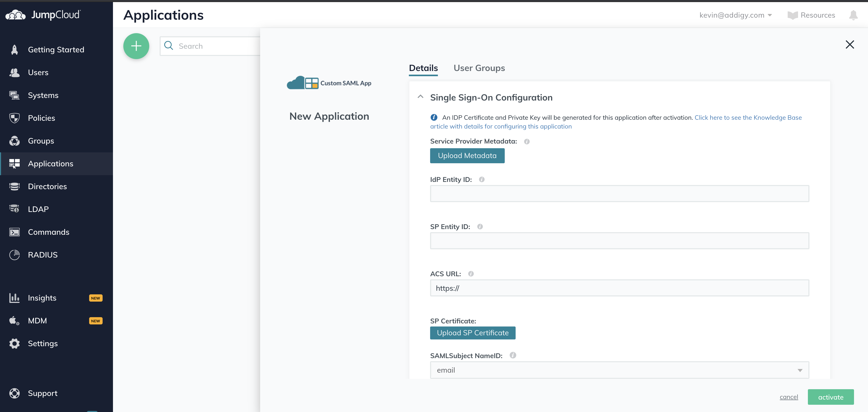Select the Details tab

click(423, 68)
